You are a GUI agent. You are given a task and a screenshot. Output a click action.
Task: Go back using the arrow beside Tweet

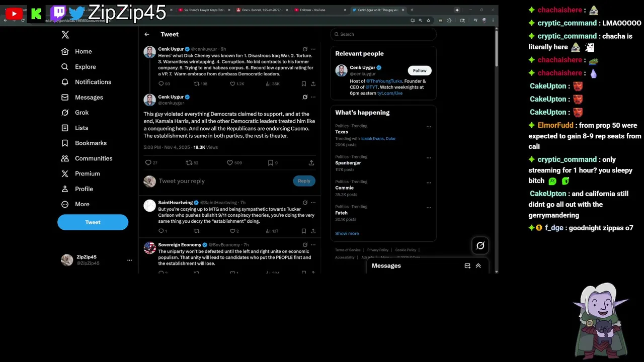click(x=146, y=34)
